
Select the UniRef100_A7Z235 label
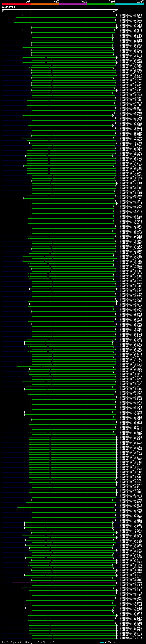(x=131, y=72)
